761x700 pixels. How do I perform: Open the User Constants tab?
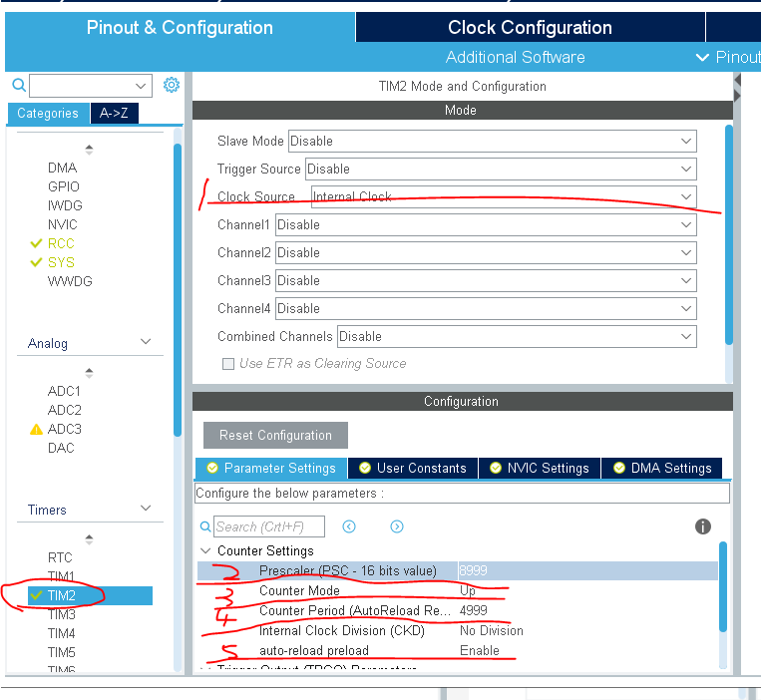pyautogui.click(x=413, y=468)
